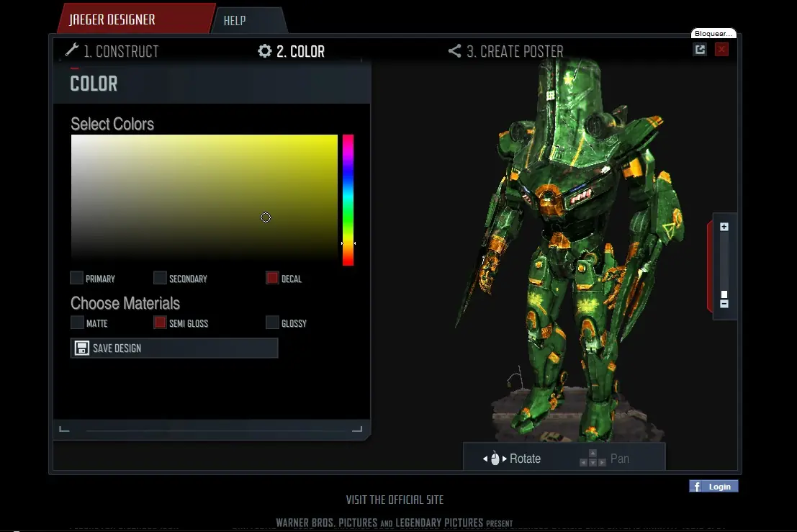Click the share icon beside Create Poster
Screen dimensions: 797x532
454,50
